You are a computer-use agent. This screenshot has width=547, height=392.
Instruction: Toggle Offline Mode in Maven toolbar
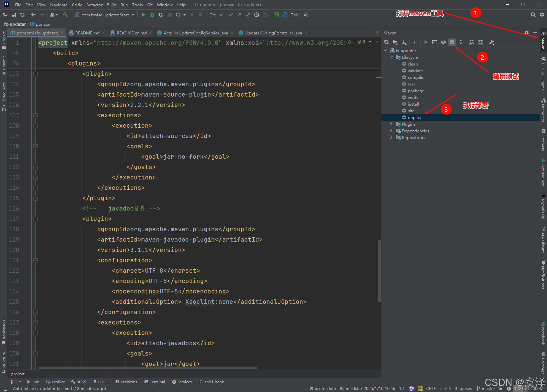point(443,42)
